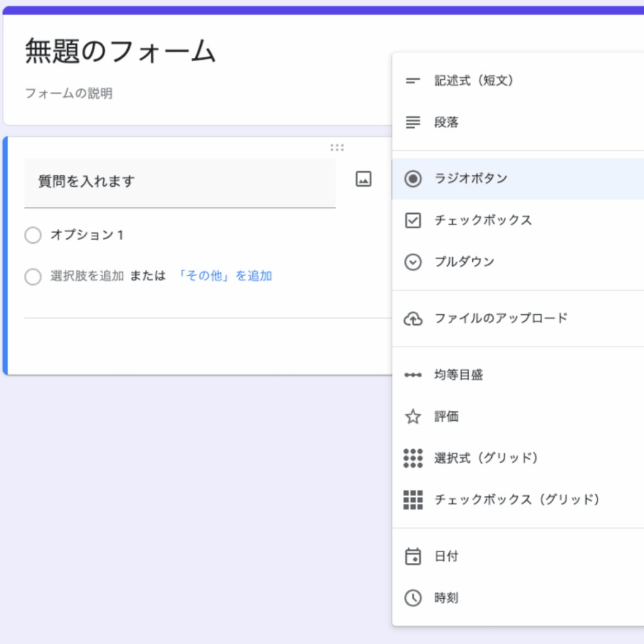Click the dotted grid icon for 選択式（グリッド）
Viewport: 644px width, 644px height.
pyautogui.click(x=413, y=458)
